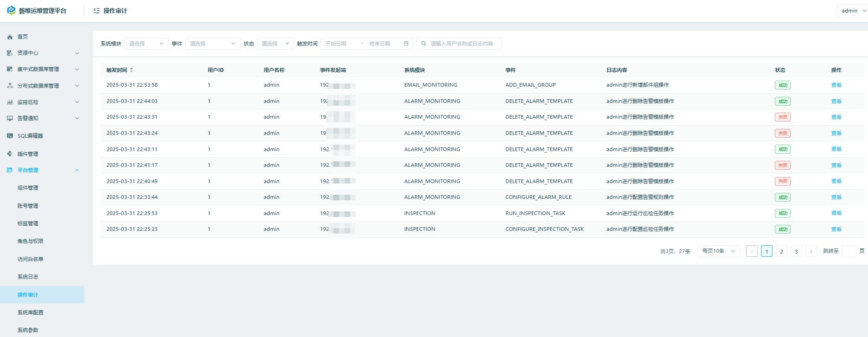Viewport: 868px width, 337px height.
Task: Open the 状态 filter dropdown
Action: (276, 44)
